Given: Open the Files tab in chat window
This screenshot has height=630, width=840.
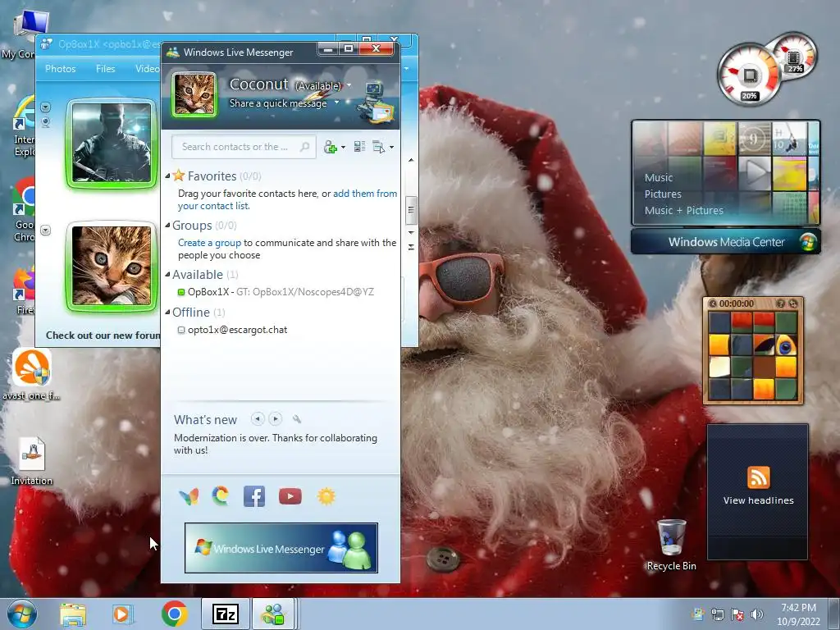Looking at the screenshot, I should coord(106,69).
